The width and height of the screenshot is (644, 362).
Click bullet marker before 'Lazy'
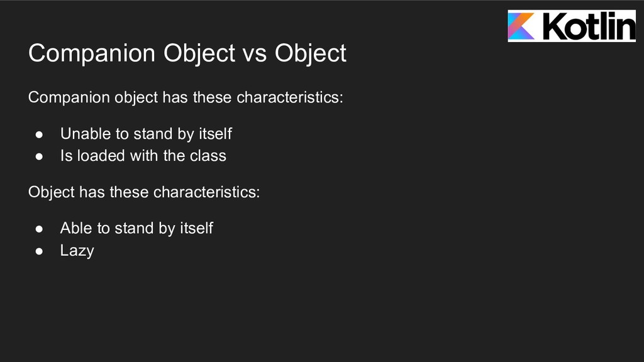(x=38, y=251)
